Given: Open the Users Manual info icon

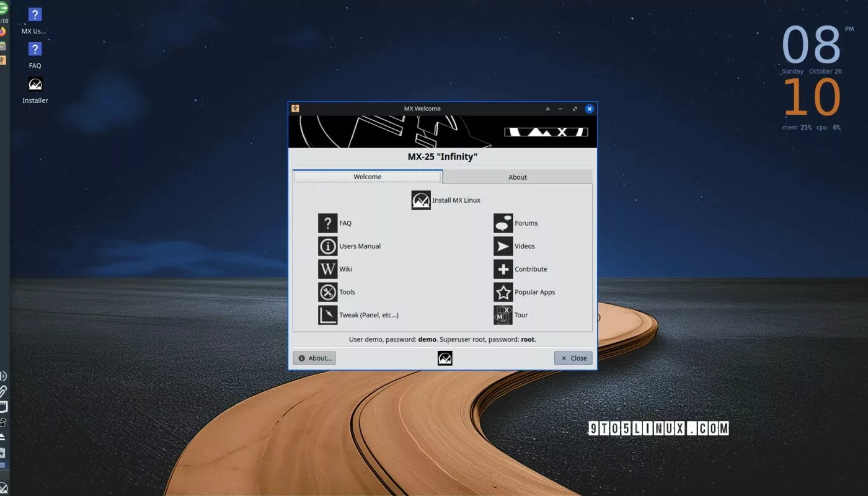Looking at the screenshot, I should coord(327,246).
